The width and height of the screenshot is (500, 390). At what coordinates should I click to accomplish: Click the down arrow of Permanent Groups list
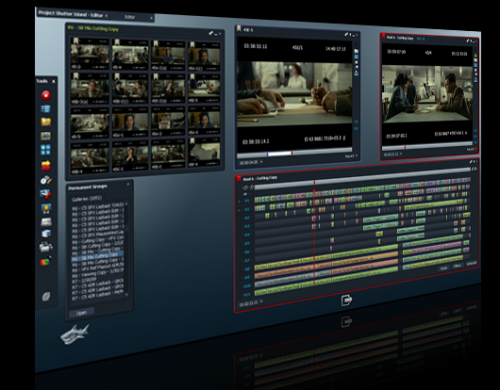(126, 295)
